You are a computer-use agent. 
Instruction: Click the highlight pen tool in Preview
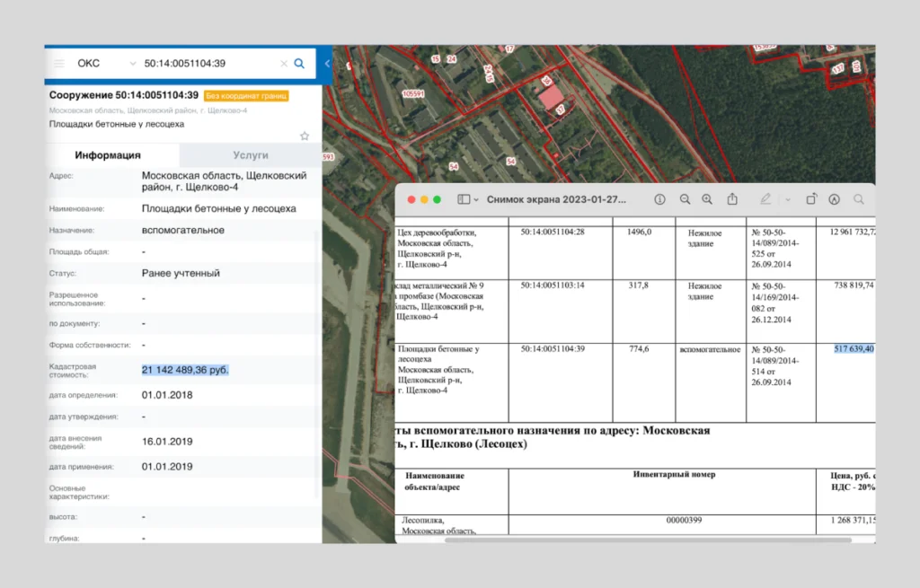[765, 199]
